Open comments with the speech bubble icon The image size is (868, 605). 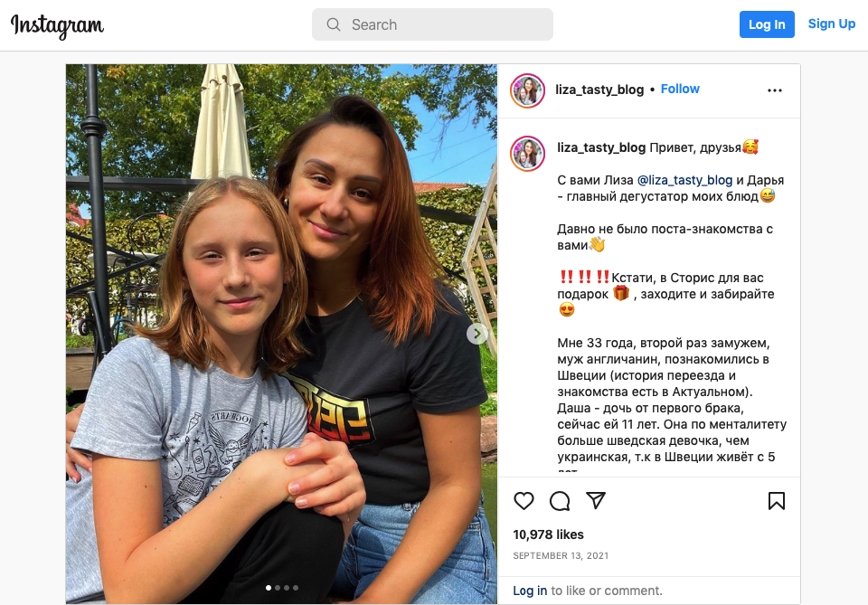pos(560,501)
